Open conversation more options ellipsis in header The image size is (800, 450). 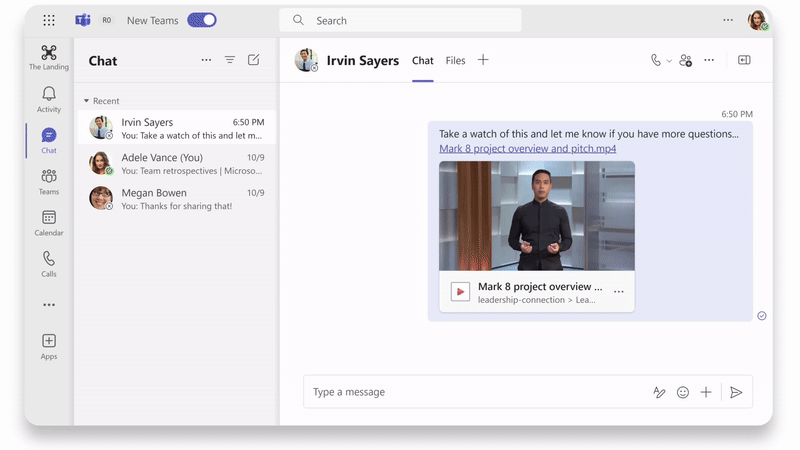709,60
